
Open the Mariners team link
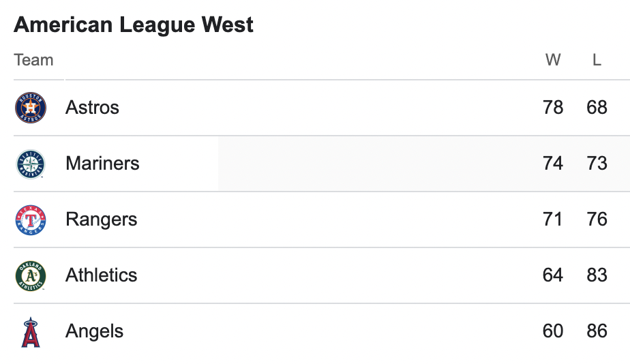click(102, 163)
